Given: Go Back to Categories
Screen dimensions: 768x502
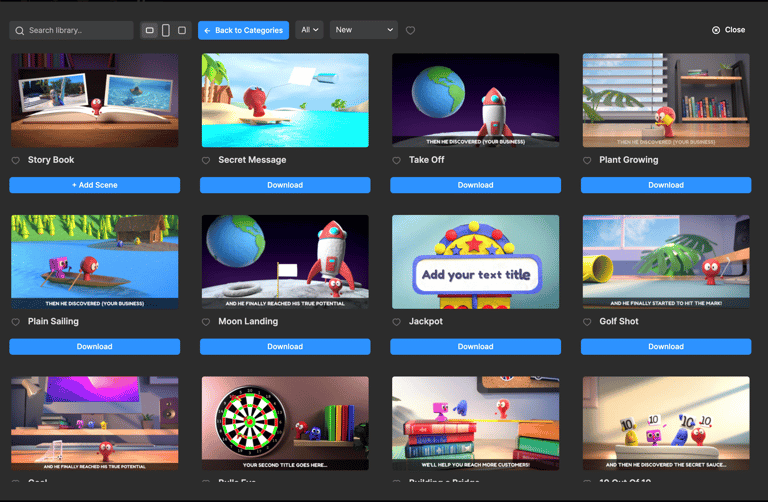Looking at the screenshot, I should (x=243, y=30).
